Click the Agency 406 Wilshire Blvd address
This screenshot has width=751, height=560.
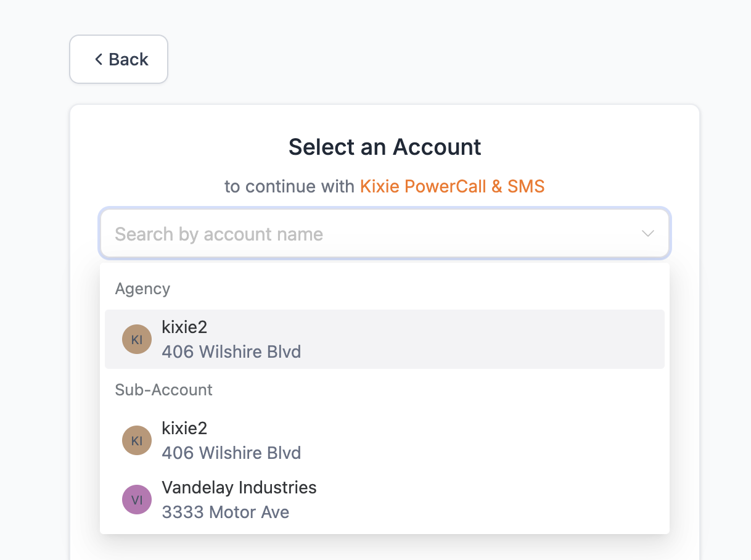click(231, 352)
